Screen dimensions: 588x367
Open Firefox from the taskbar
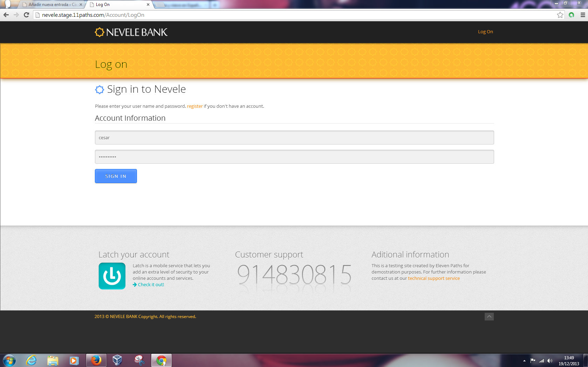tap(96, 360)
